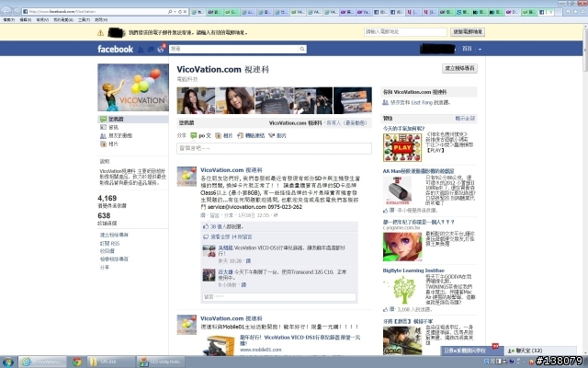The height and width of the screenshot is (368, 588).
Task: Open the utility program taskbar button
Action: 161,362
